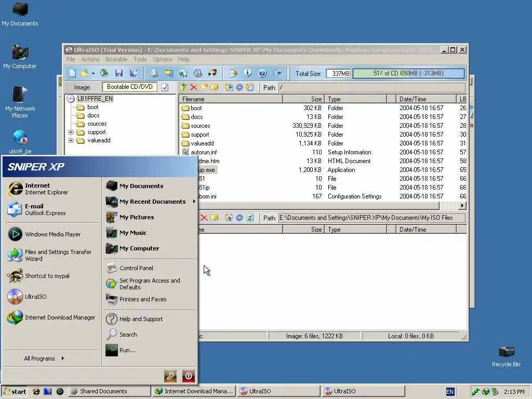Click the Exit door-arrow toolbar icon
Viewport: 532px width, 399px height.
[277, 73]
